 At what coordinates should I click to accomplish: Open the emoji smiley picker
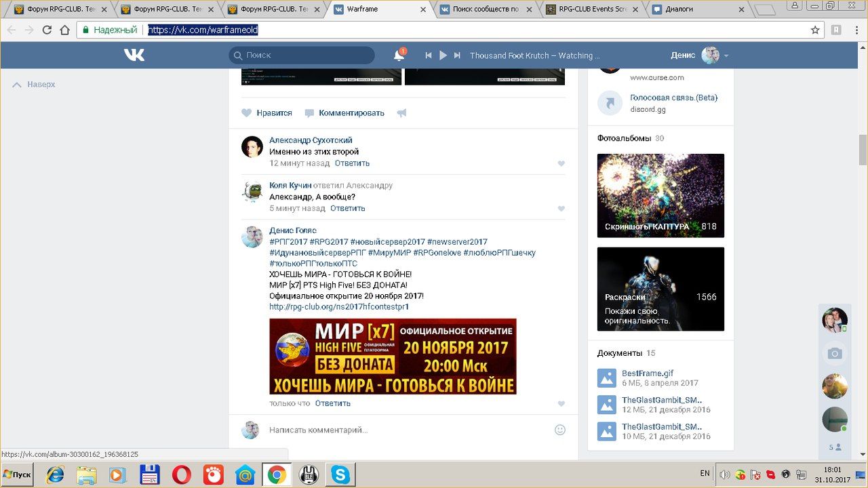(560, 430)
